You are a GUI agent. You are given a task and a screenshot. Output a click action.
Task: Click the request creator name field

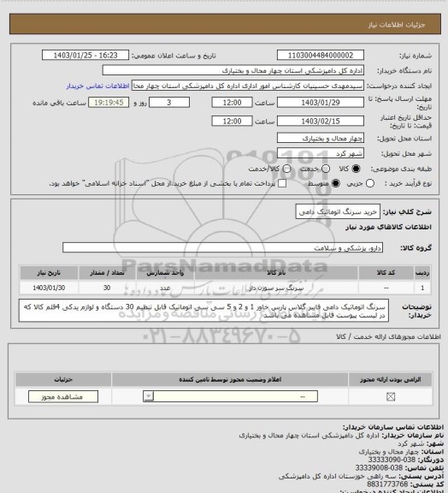pyautogui.click(x=248, y=86)
